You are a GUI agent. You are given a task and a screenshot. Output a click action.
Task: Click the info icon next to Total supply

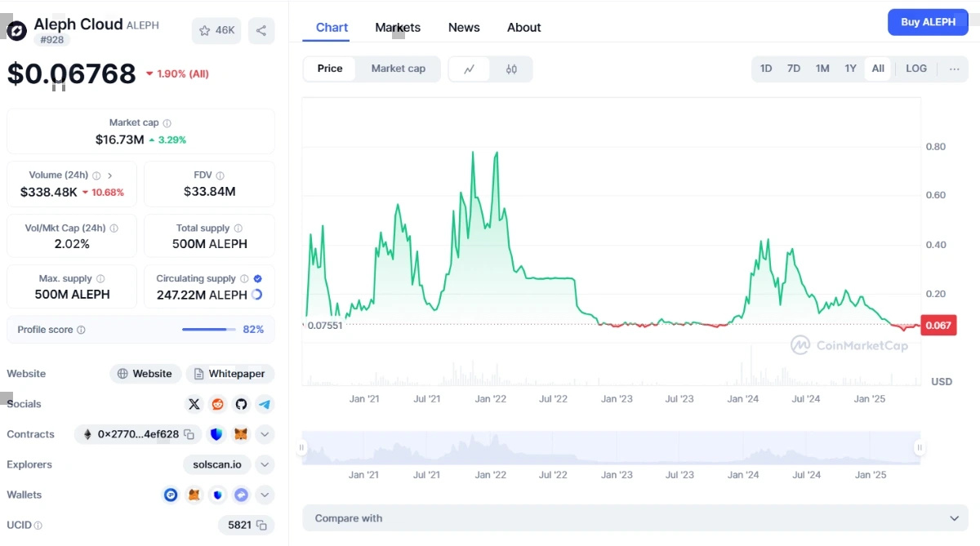[x=238, y=229]
